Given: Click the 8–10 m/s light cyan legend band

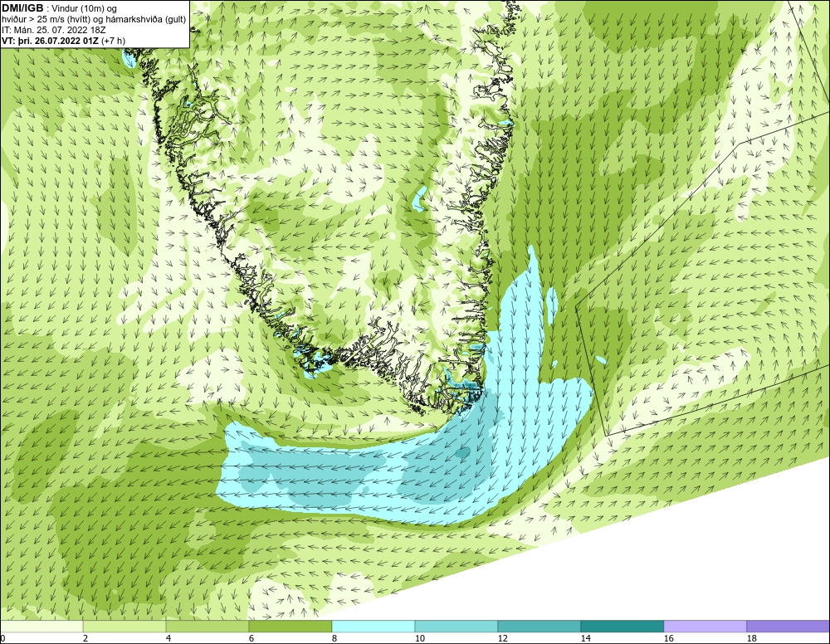Looking at the screenshot, I should (373, 627).
